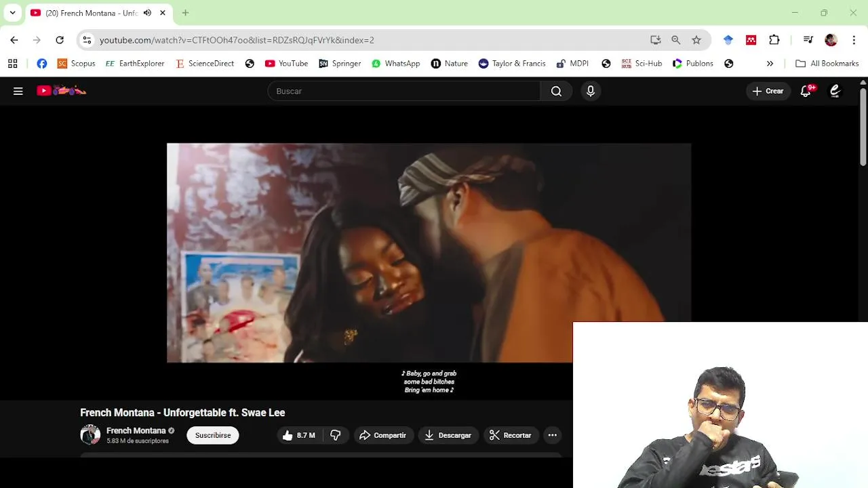This screenshot has width=868, height=488.
Task: View site information icon in address bar
Action: pos(87,40)
